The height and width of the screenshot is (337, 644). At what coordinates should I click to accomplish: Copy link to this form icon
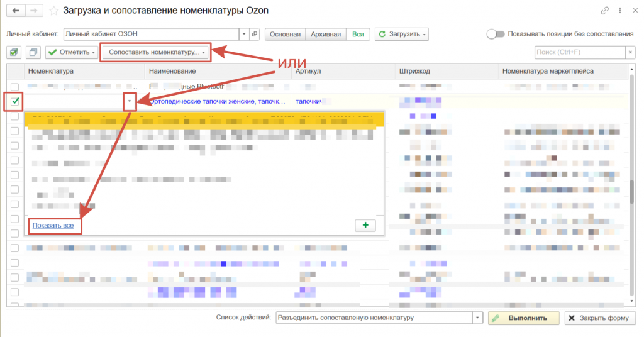pyautogui.click(x=604, y=11)
